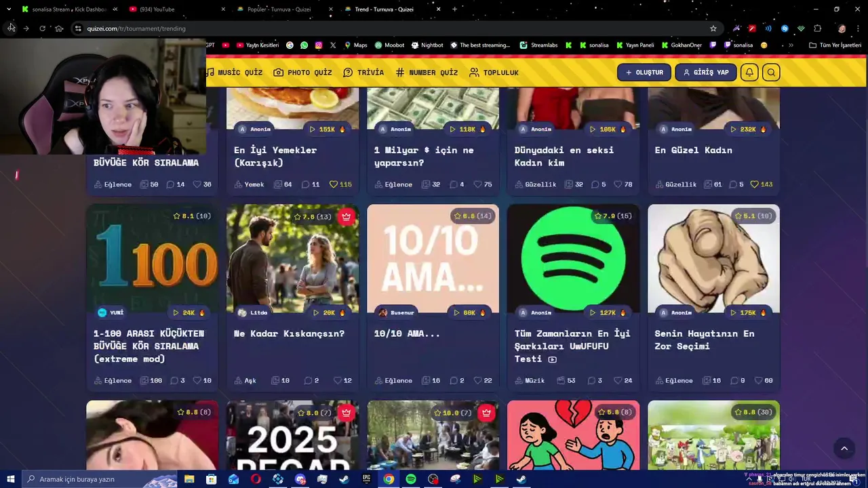This screenshot has height=488, width=868.
Task: Open author YUMI's profile
Action: 111,312
